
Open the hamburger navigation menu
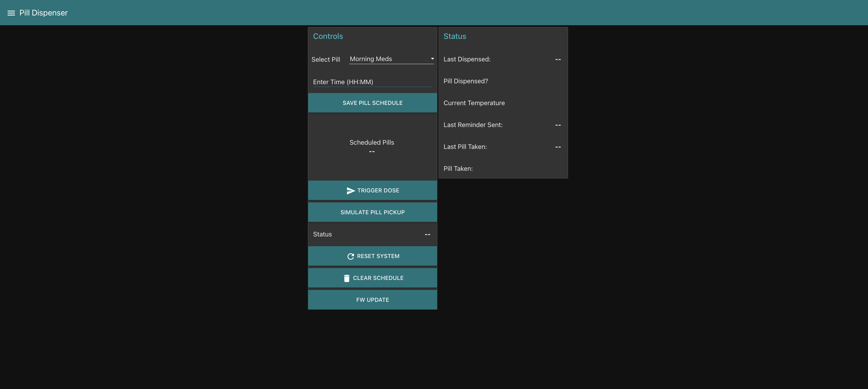(11, 13)
